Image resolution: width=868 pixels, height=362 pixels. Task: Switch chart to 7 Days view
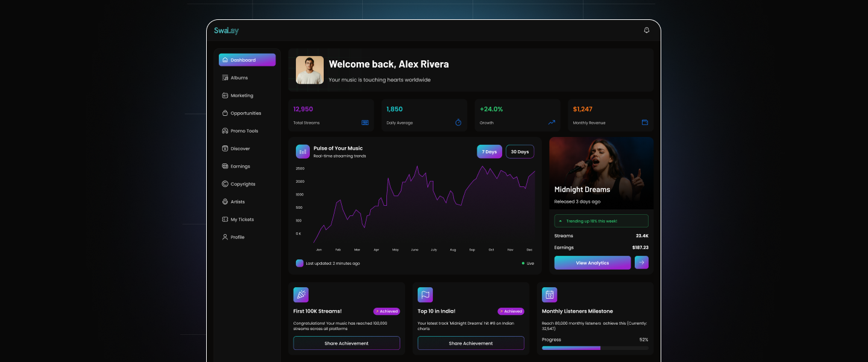pos(489,151)
